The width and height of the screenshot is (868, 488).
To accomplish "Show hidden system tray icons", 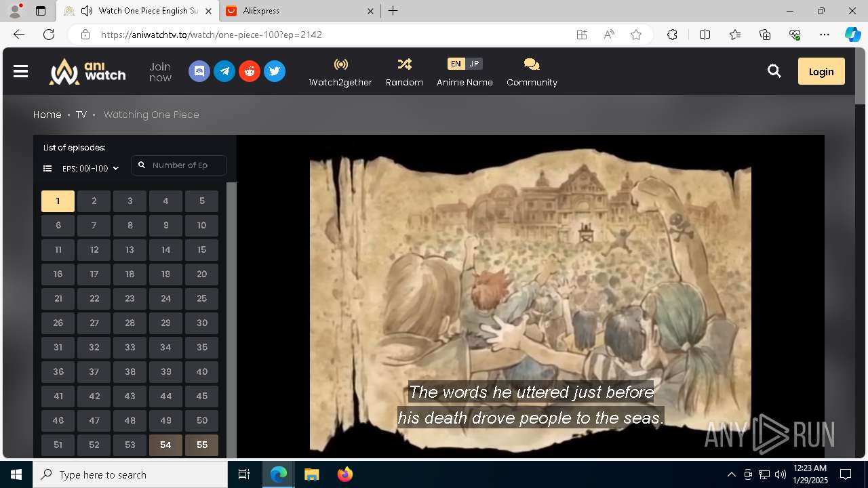I will point(731,474).
